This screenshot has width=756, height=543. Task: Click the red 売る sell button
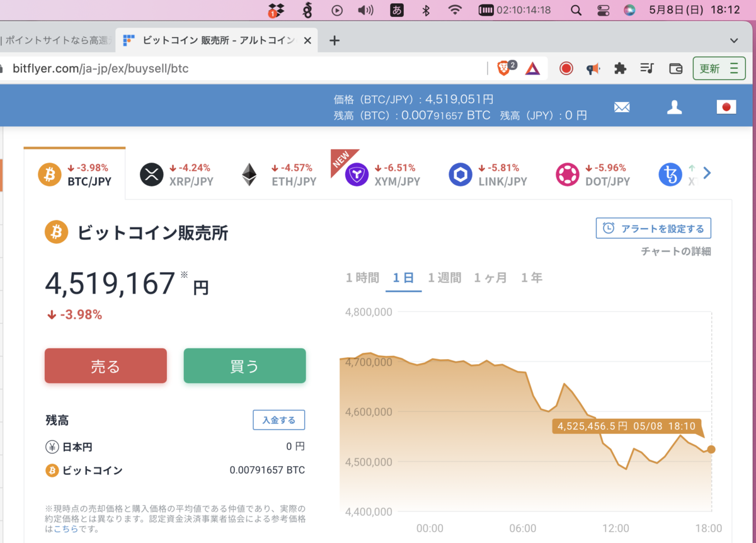(105, 365)
